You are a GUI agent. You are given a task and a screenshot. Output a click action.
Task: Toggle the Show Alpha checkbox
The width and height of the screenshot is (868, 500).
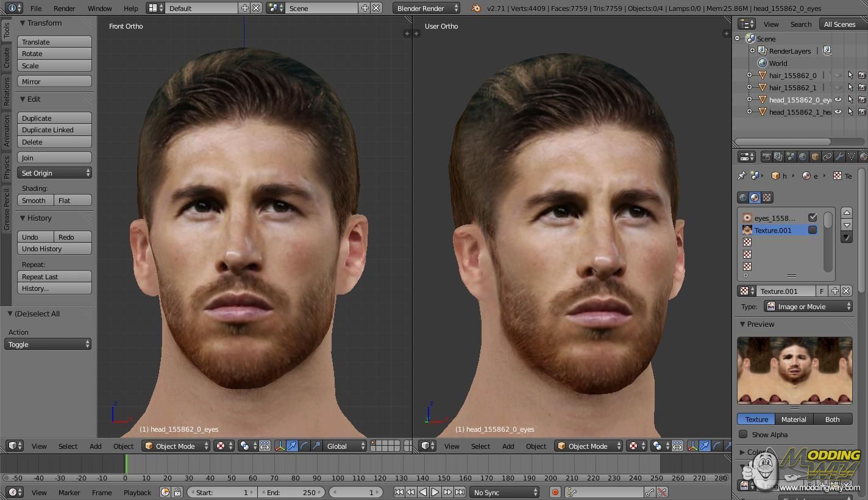(x=743, y=435)
